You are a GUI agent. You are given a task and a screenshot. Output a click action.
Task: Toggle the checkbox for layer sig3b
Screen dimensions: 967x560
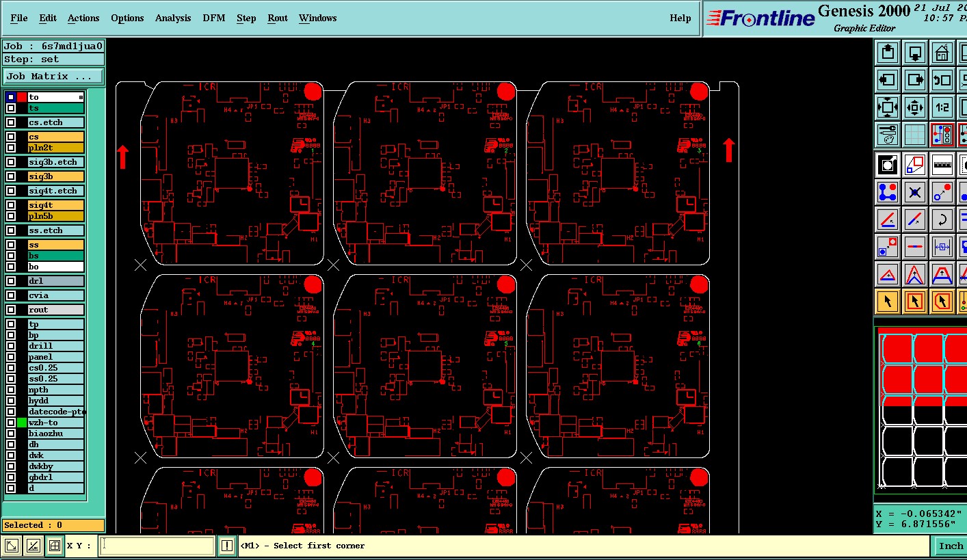point(11,176)
